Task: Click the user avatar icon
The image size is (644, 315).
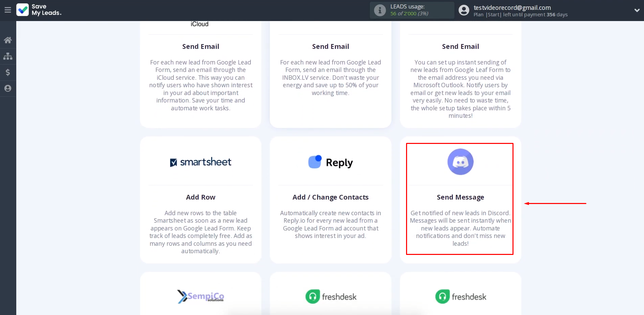Action: click(464, 10)
